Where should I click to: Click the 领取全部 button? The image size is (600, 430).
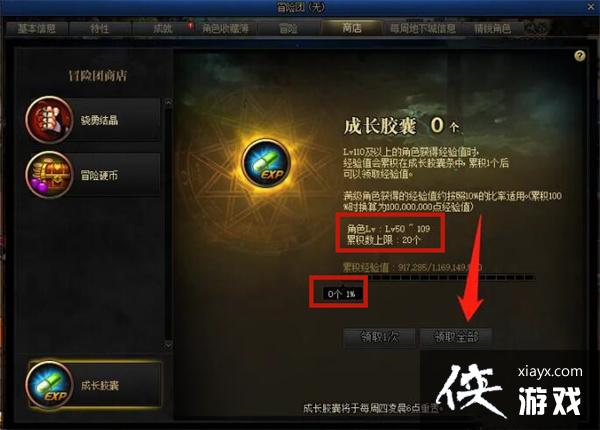click(x=456, y=337)
